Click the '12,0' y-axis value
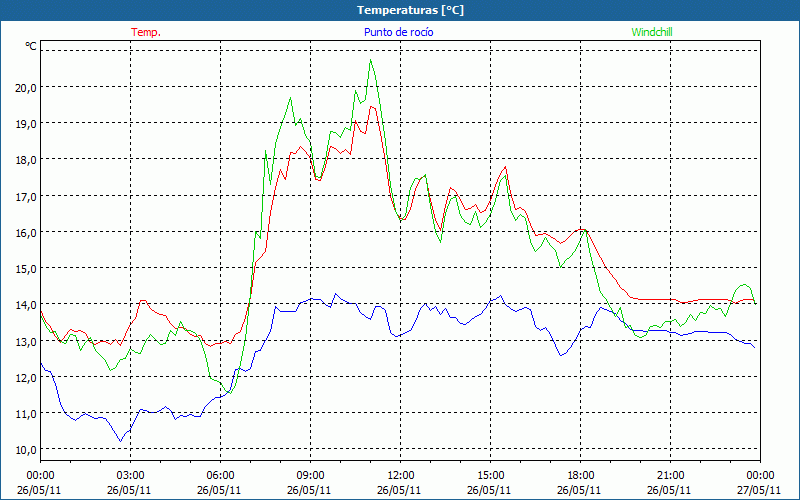800x500 pixels. coord(26,377)
